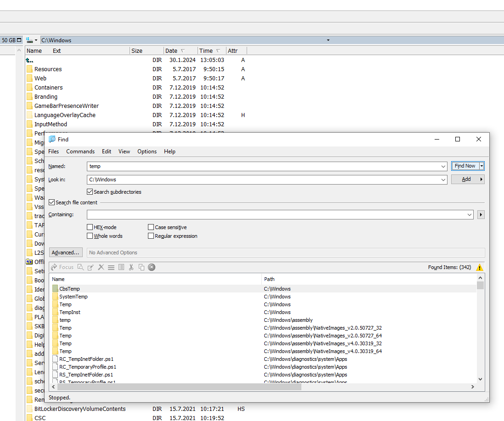The width and height of the screenshot is (504, 421).
Task: Click the round gray stop search icon
Action: tap(152, 267)
